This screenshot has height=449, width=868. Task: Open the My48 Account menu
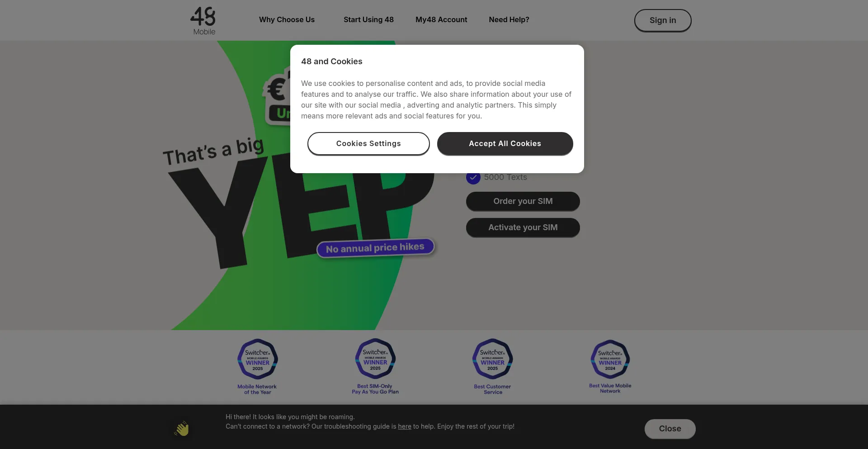pos(441,20)
